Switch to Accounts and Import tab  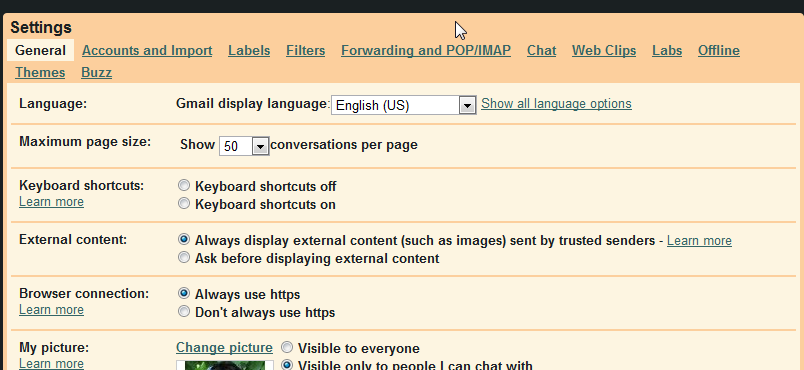click(147, 51)
